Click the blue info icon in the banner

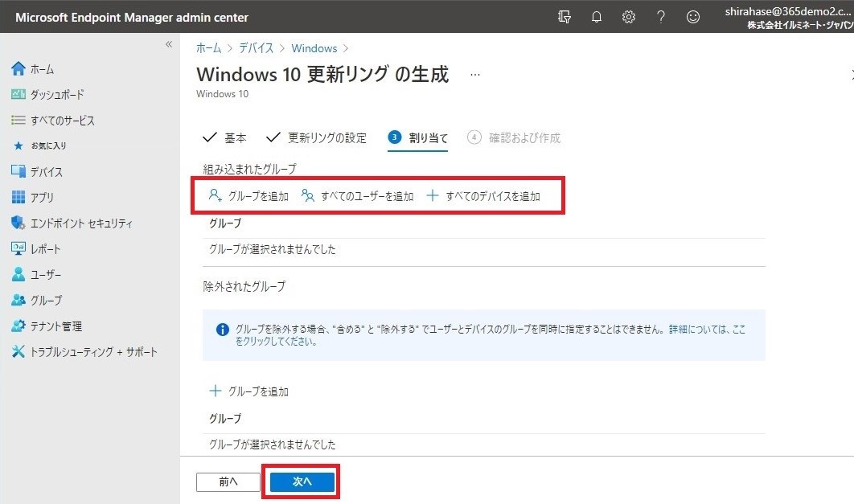[222, 330]
